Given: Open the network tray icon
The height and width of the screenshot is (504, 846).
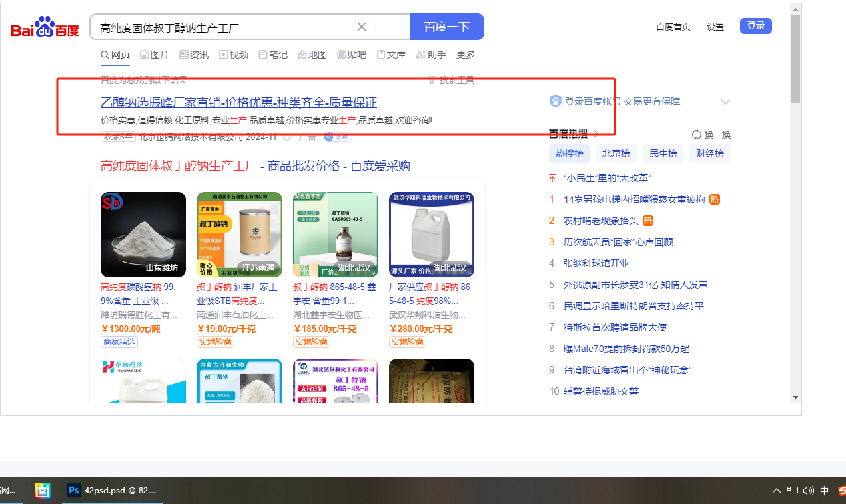Looking at the screenshot, I should click(793, 491).
